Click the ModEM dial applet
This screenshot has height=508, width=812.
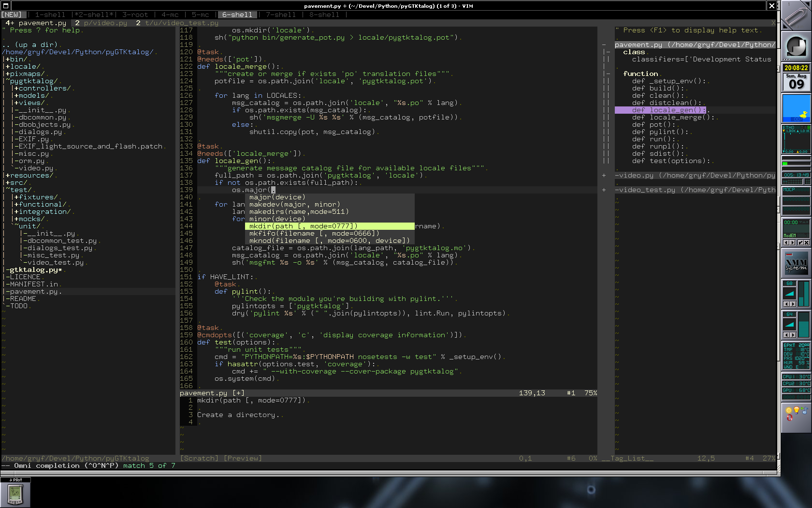[796, 232]
